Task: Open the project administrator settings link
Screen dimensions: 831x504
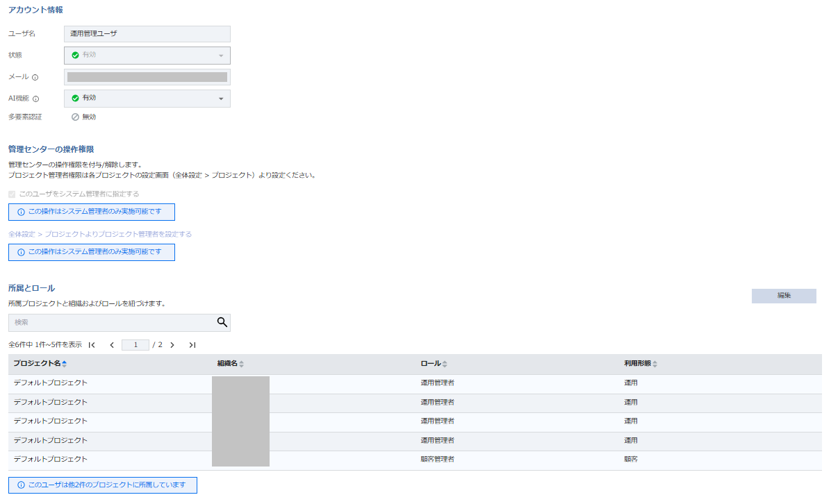Action: tap(100, 234)
